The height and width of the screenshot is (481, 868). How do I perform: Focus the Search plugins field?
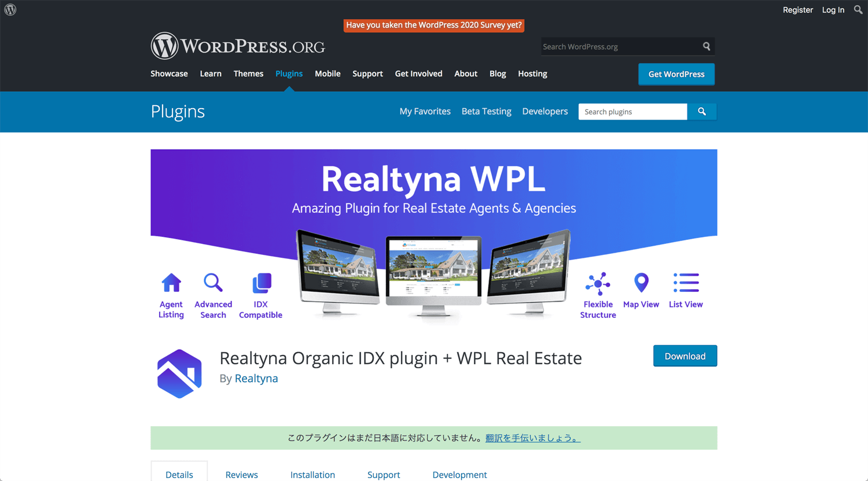pyautogui.click(x=632, y=112)
